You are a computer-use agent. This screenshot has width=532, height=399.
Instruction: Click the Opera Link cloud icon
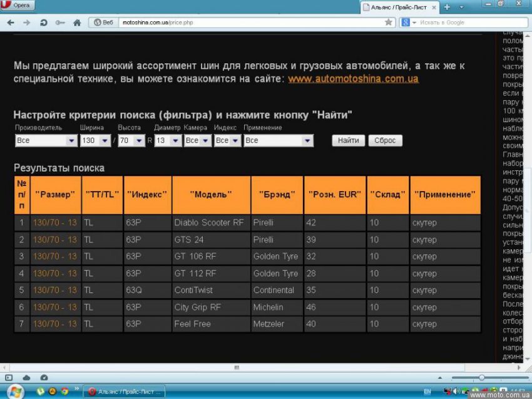26,378
